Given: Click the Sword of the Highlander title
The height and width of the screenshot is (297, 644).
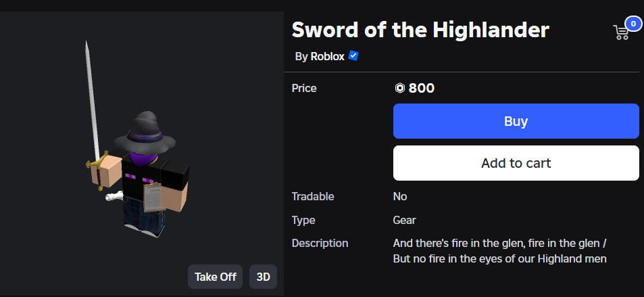Looking at the screenshot, I should click(x=420, y=30).
